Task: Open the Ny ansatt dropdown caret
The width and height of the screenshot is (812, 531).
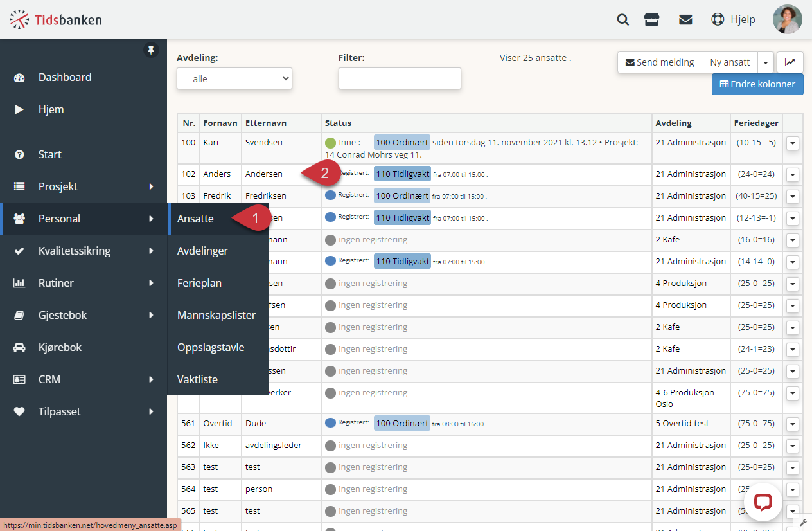Action: pyautogui.click(x=766, y=62)
